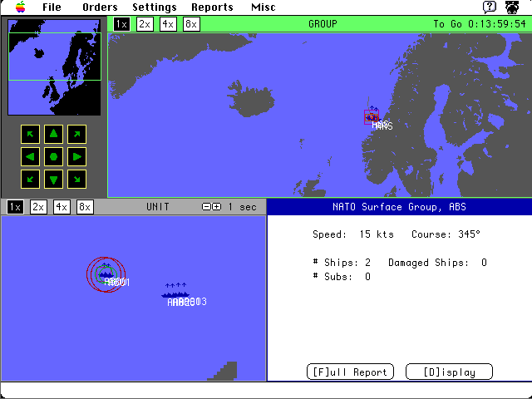
Task: Increase time step with the plus button
Action: click(x=216, y=207)
